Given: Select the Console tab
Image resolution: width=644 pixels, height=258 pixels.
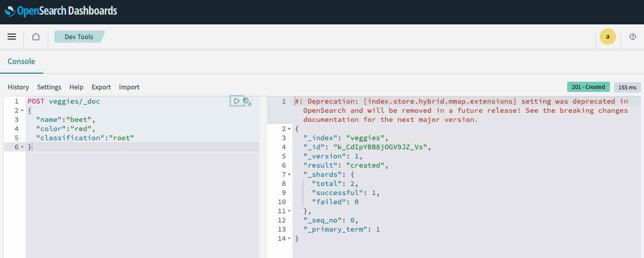Looking at the screenshot, I should click(x=21, y=61).
